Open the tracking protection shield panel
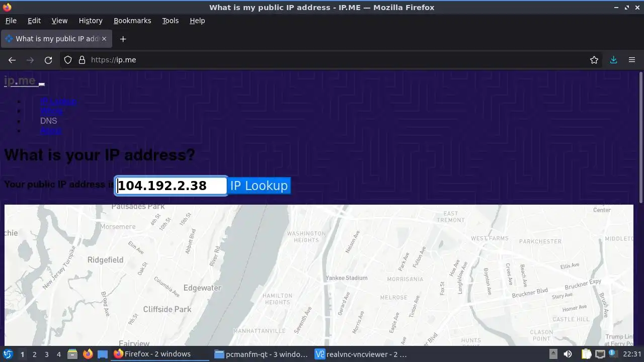The width and height of the screenshot is (644, 362). [68, 60]
